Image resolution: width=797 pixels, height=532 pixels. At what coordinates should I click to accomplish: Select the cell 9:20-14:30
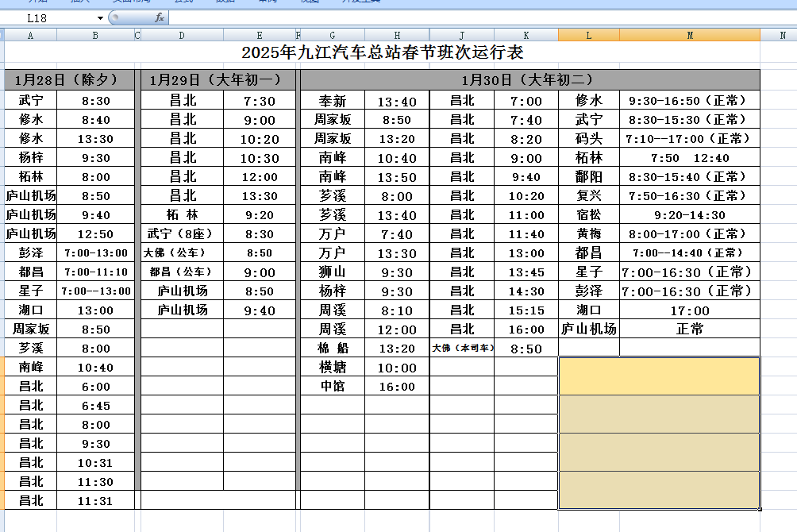tap(690, 214)
